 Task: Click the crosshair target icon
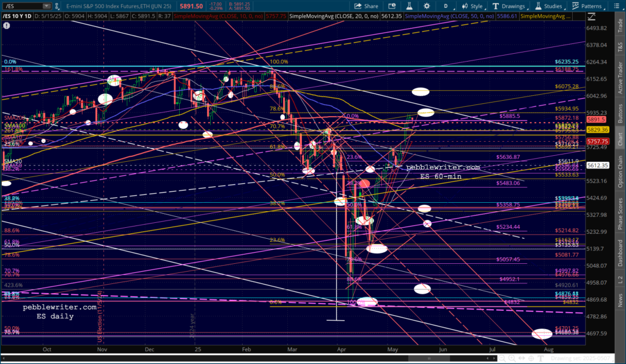pyautogui.click(x=532, y=359)
